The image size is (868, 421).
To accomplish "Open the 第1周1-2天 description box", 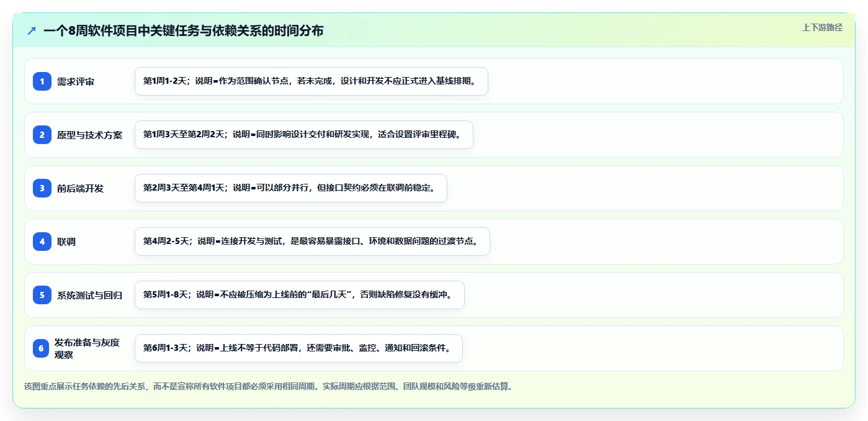I will tap(311, 81).
